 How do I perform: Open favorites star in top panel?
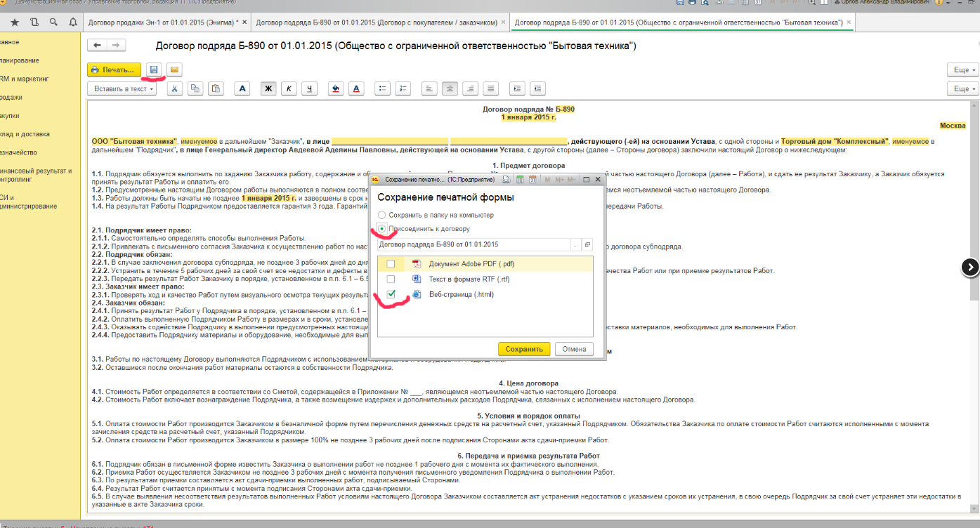[15, 22]
